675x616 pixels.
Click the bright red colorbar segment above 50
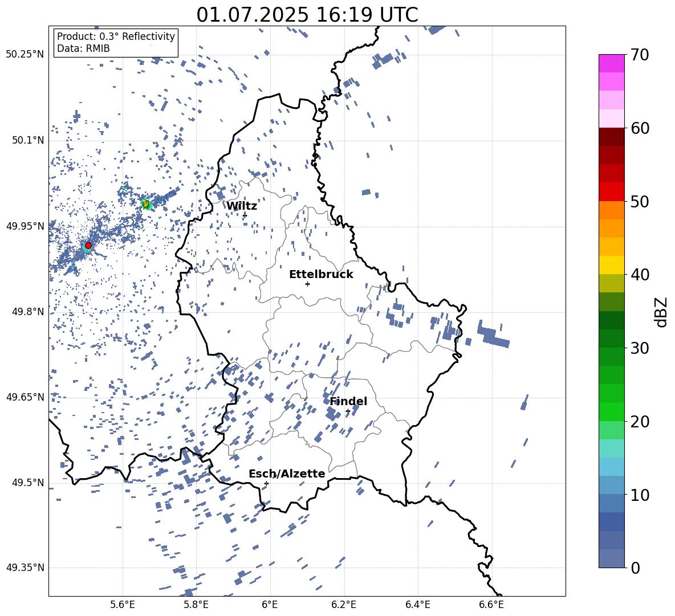pos(611,192)
